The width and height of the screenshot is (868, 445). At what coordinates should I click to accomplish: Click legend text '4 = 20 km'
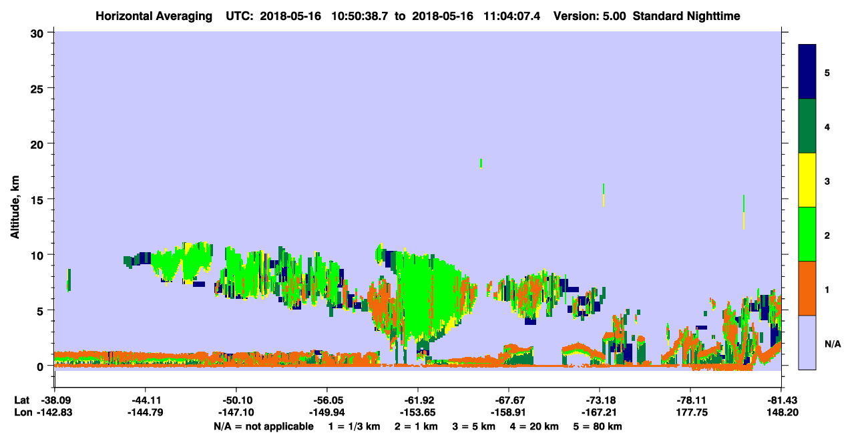coord(535,426)
